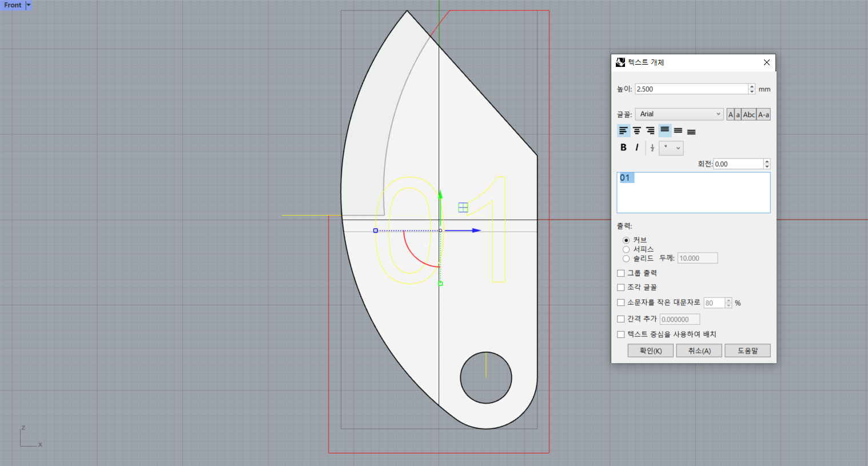Decrease rotation value with down arrow
Screen dimensions: 868x466
tap(767, 166)
